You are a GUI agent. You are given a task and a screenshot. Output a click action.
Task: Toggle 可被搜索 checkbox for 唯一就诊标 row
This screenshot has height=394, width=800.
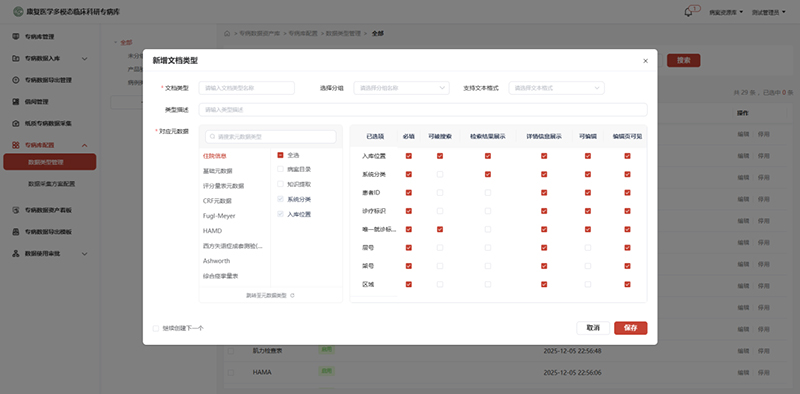pos(440,230)
